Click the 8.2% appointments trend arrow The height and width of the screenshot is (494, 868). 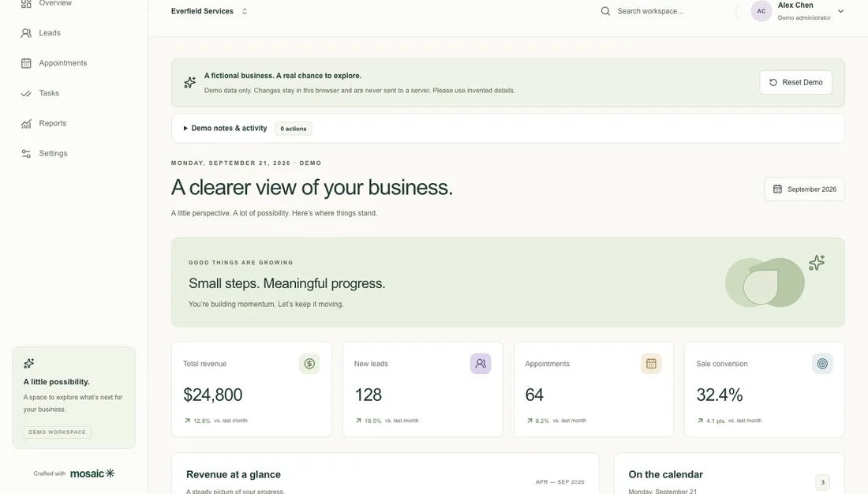(529, 421)
